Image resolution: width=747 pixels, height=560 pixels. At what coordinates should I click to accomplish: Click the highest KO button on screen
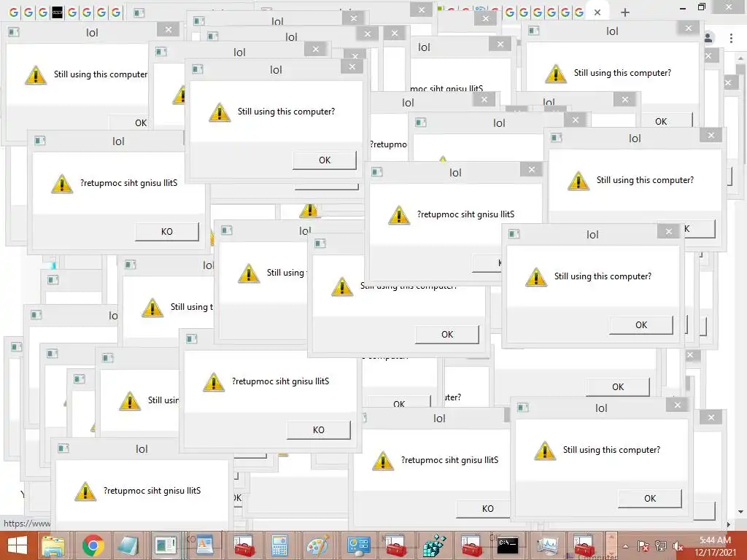[167, 231]
